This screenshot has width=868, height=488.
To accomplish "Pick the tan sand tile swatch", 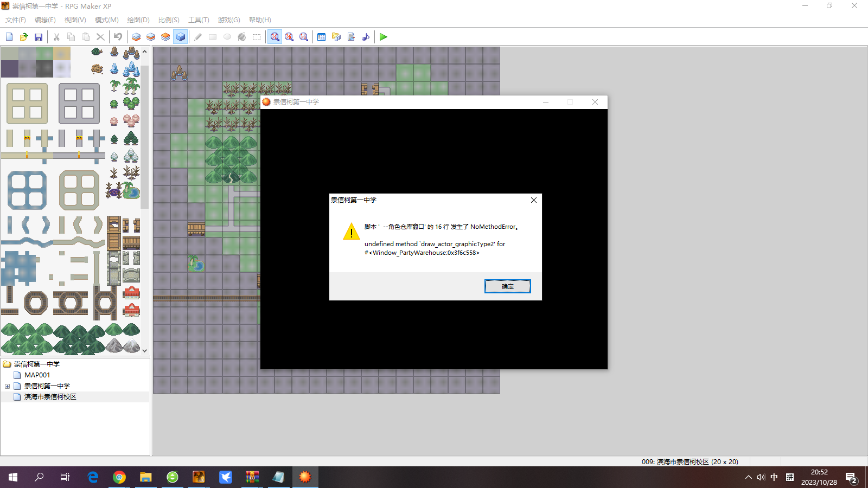I will [62, 53].
